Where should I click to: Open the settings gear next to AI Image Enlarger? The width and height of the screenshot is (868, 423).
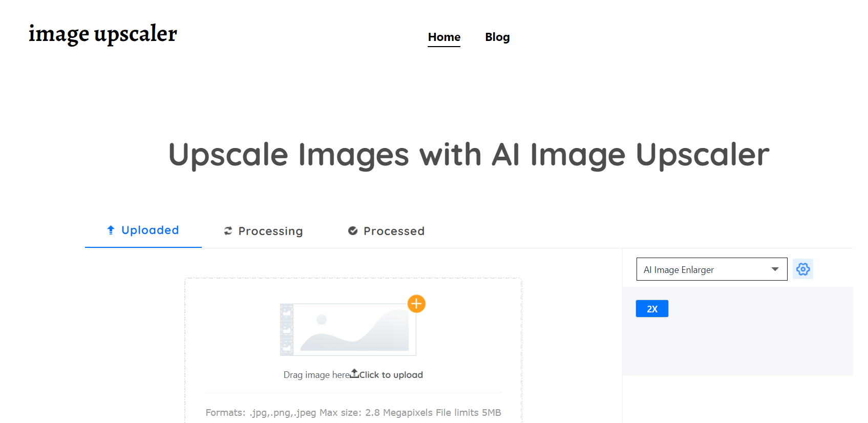[802, 269]
